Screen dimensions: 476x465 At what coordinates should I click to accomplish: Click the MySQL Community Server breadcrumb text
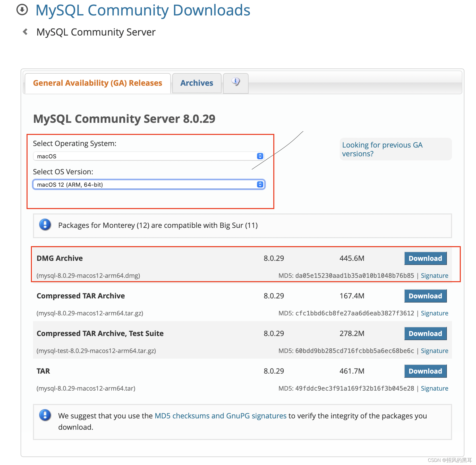tap(96, 32)
